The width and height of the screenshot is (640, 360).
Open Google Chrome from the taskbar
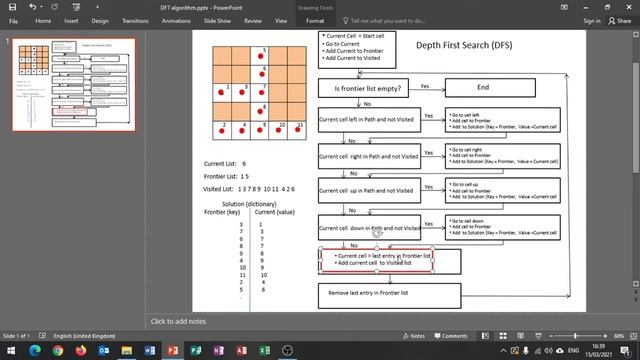tap(58, 351)
